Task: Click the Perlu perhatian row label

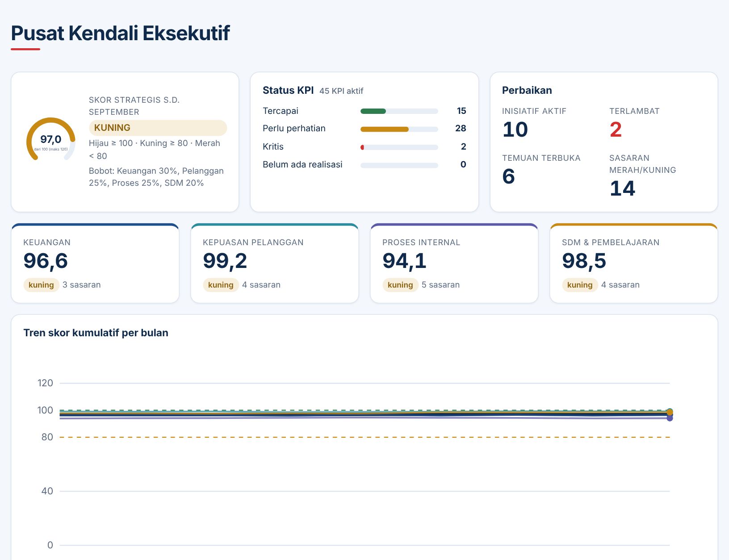Action: [294, 128]
